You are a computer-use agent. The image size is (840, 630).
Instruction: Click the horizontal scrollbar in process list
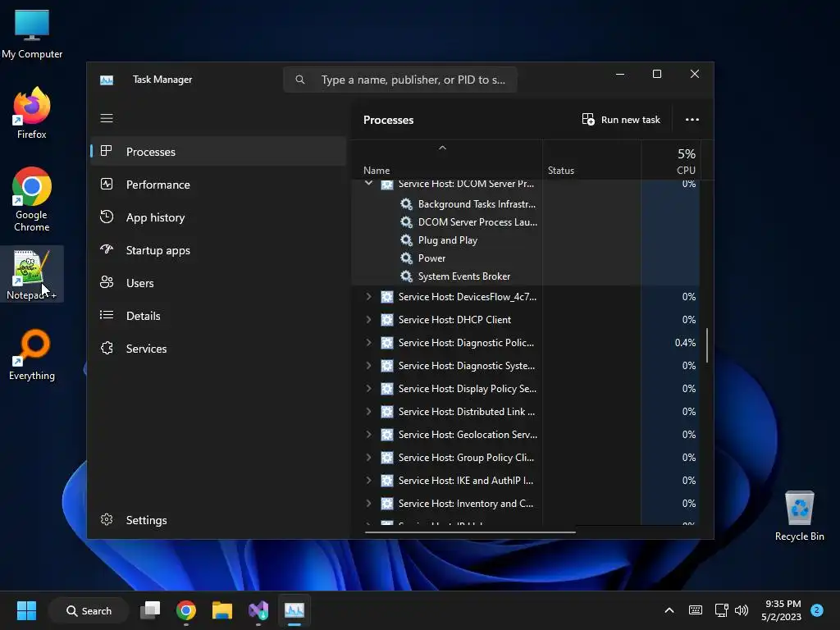pos(470,532)
